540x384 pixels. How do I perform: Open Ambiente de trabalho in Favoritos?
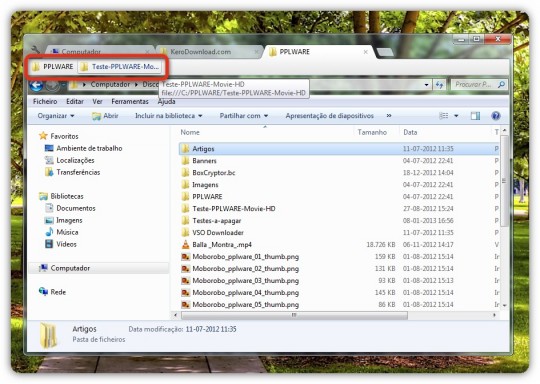89,148
